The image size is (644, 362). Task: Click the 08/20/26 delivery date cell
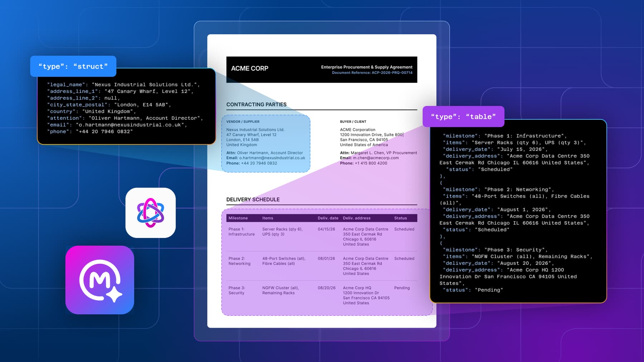327,288
